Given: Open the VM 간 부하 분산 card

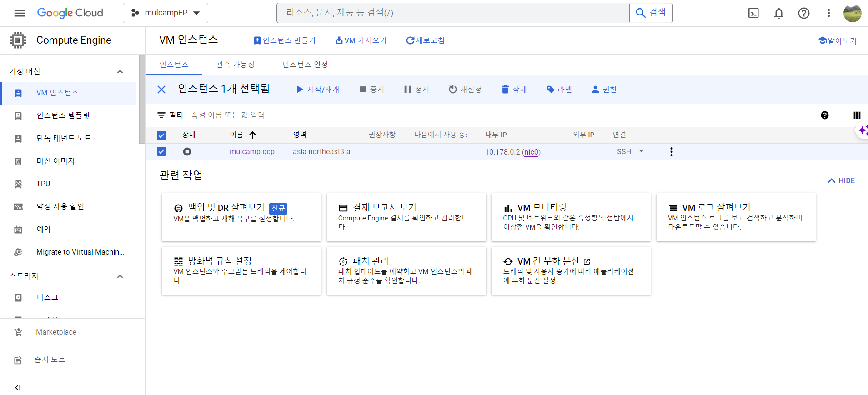Looking at the screenshot, I should click(571, 270).
